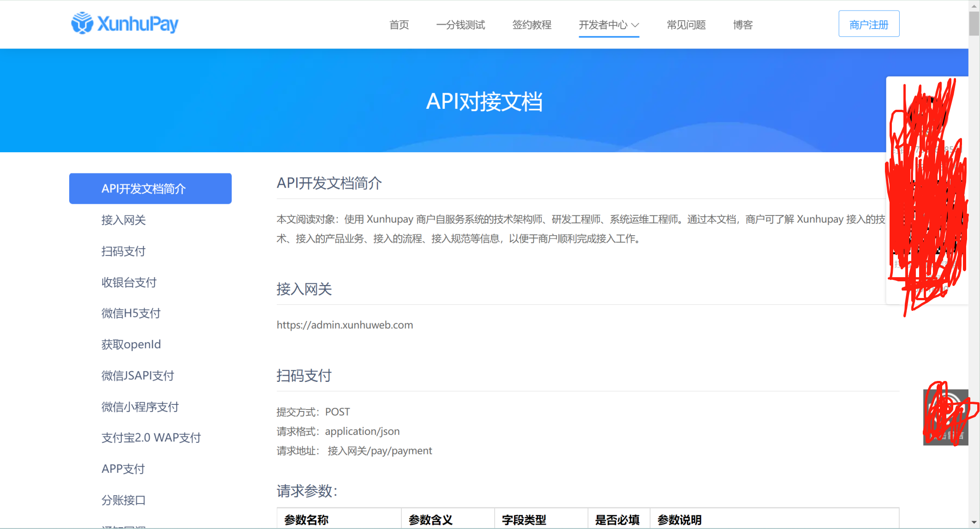The width and height of the screenshot is (980, 529).
Task: Select 分账接口 sidebar item
Action: pyautogui.click(x=124, y=500)
